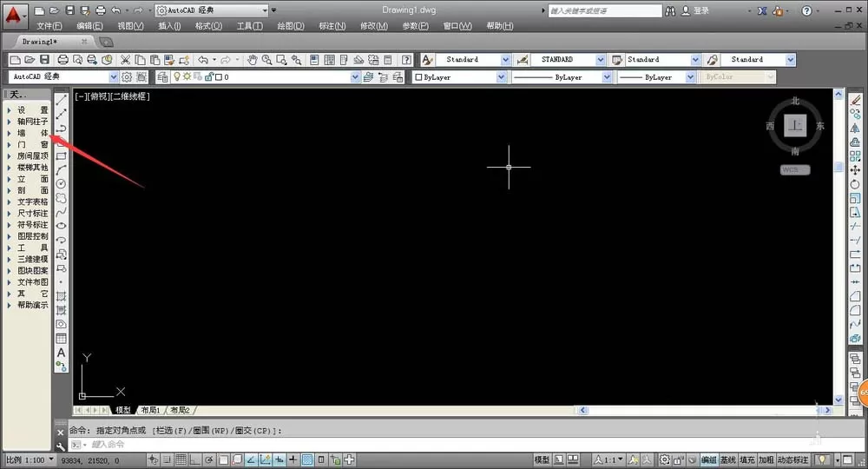Click layer 0 color swatch square
Viewport: 868px width, 469px height.
(218, 77)
